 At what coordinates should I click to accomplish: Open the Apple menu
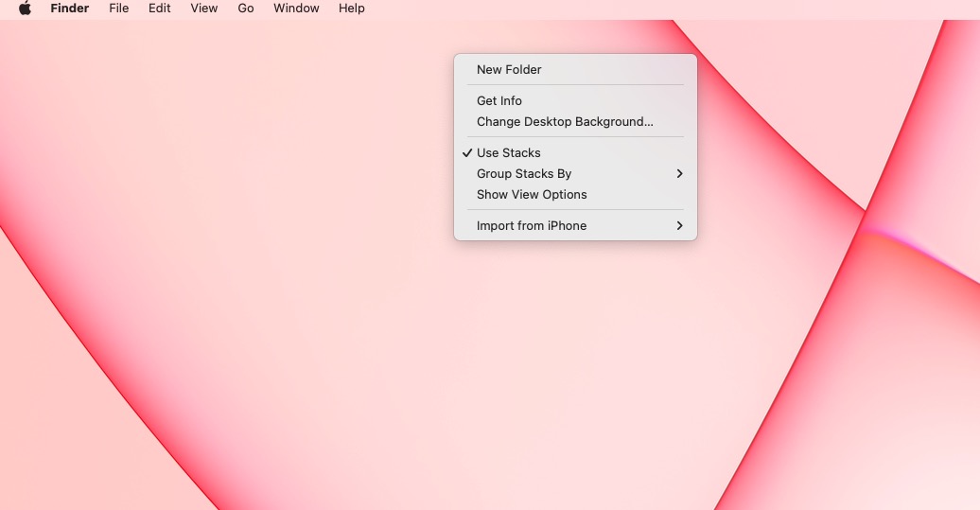click(x=25, y=9)
